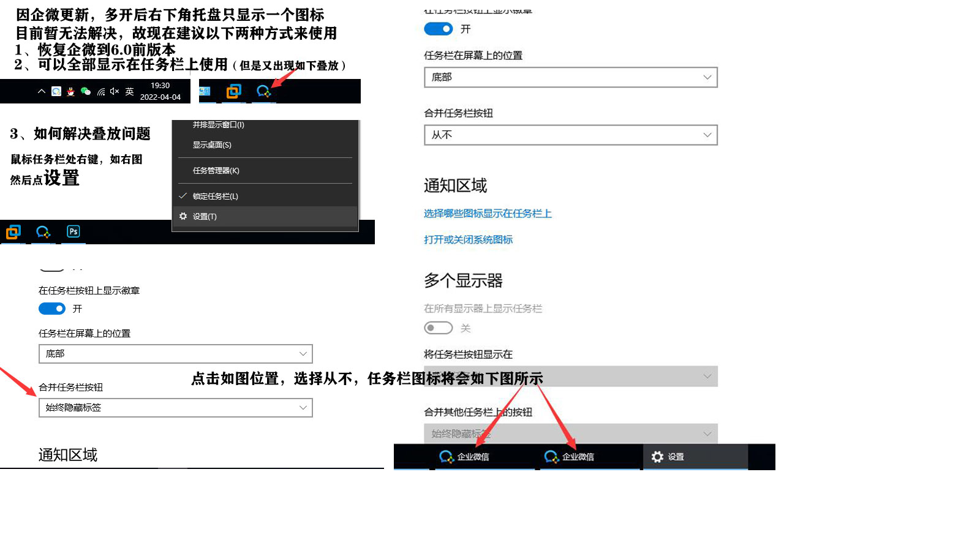
Task: Click the 设置 taskbar button with gear
Action: [x=695, y=457]
